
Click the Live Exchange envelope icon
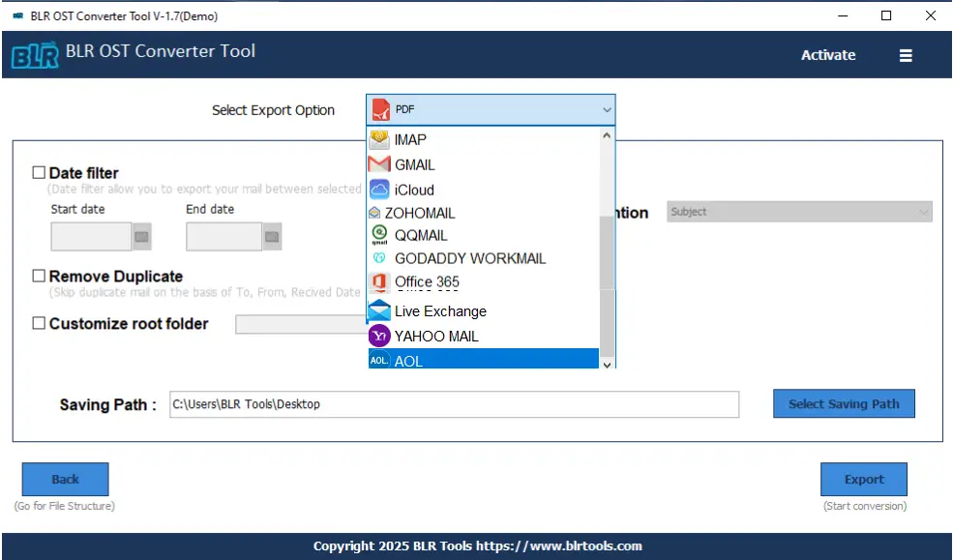379,311
